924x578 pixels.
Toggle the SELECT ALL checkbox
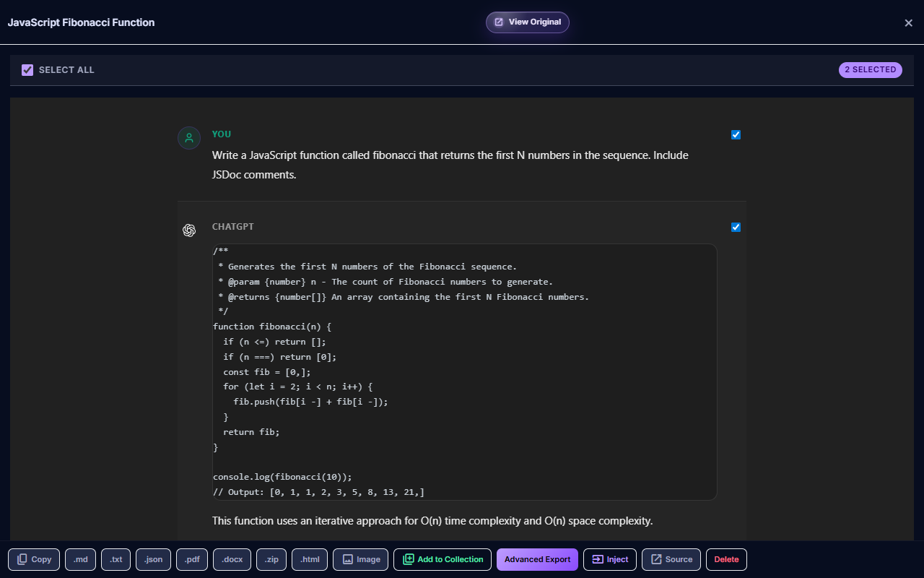point(27,70)
